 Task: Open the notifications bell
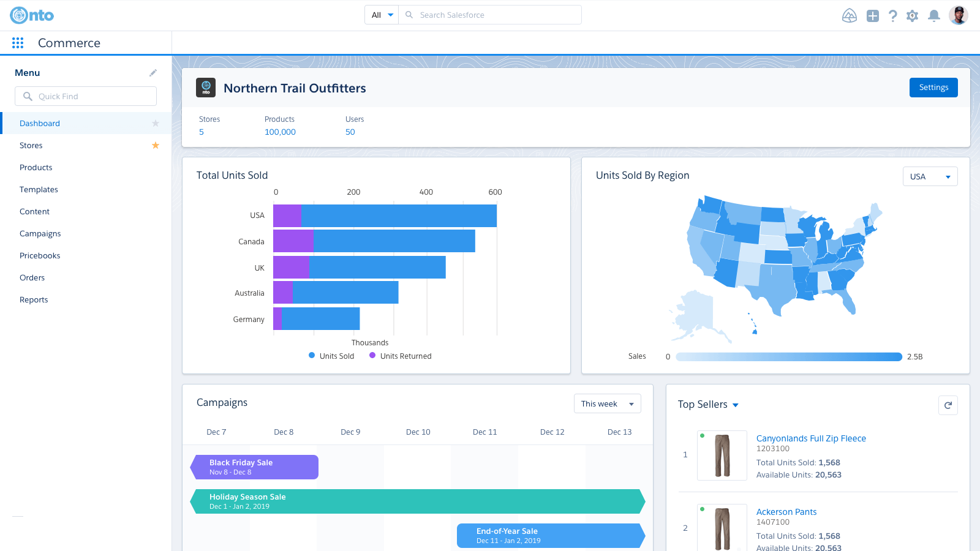933,16
